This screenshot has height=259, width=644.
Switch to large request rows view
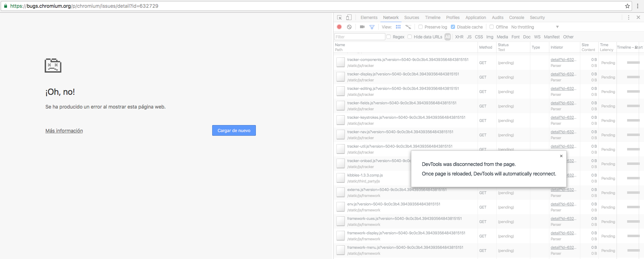click(398, 27)
